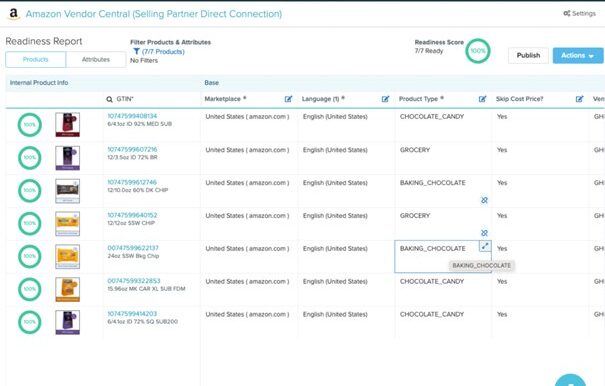Click Skip Cost Price Yes in 10747599414203 row
This screenshot has height=386, width=605.
[x=540, y=322]
